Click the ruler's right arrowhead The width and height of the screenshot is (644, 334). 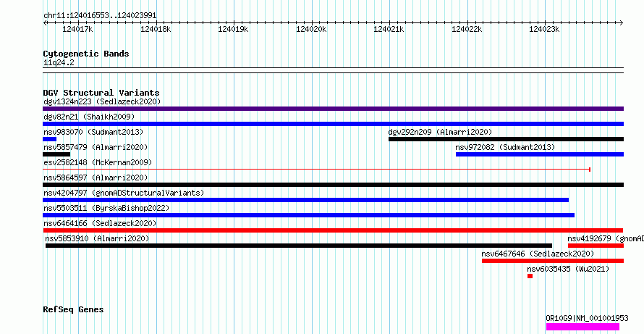(621, 23)
